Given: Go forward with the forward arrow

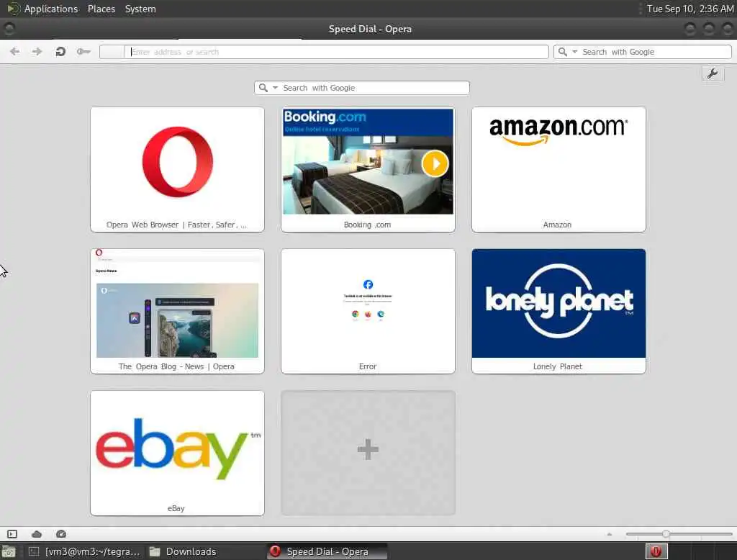Looking at the screenshot, I should (37, 52).
